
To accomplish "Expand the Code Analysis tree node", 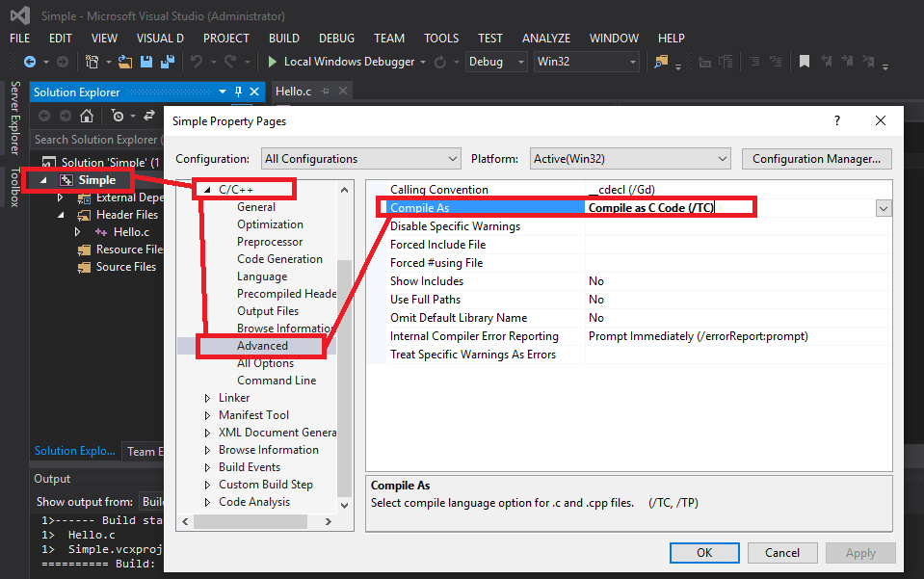I will click(207, 503).
